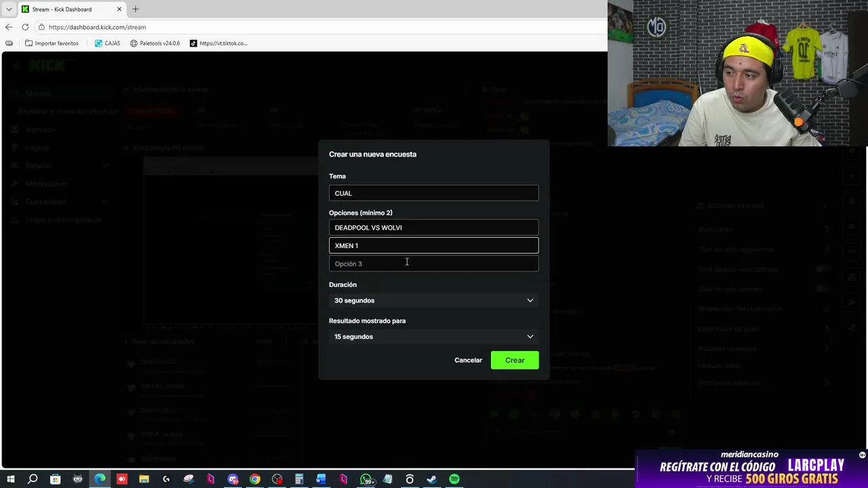Click the XMEN 1 option field
This screenshot has height=488, width=868.
(x=433, y=245)
